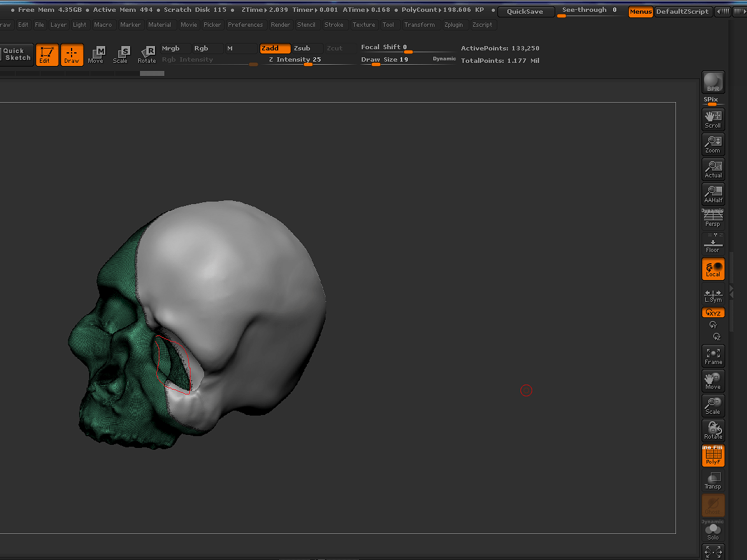The width and height of the screenshot is (747, 560).
Task: Open the Light menu
Action: [80, 25]
